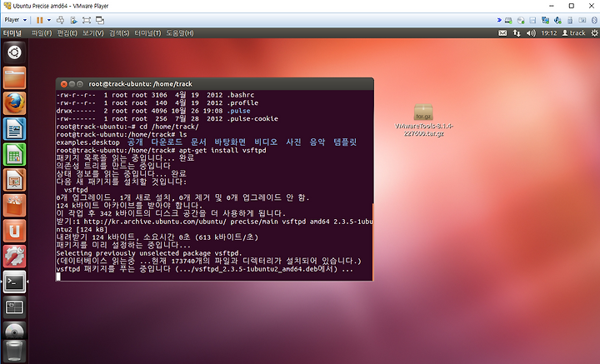Open the 편집(E) menu

tap(67, 33)
